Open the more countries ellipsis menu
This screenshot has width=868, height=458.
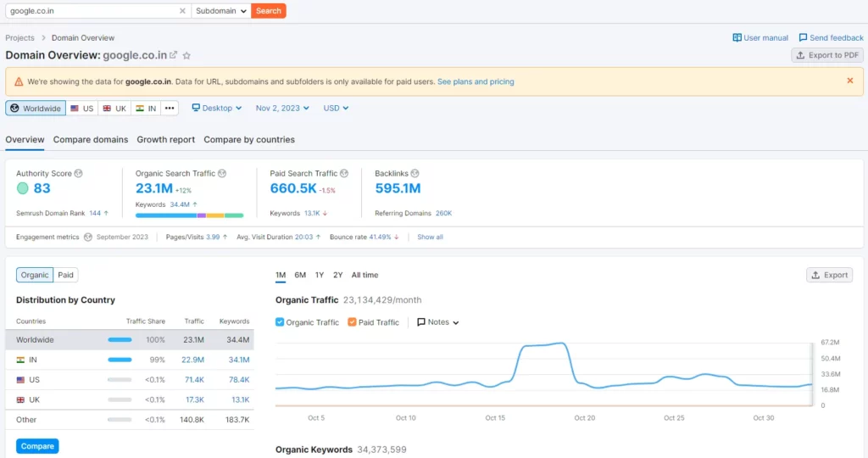[x=170, y=108]
